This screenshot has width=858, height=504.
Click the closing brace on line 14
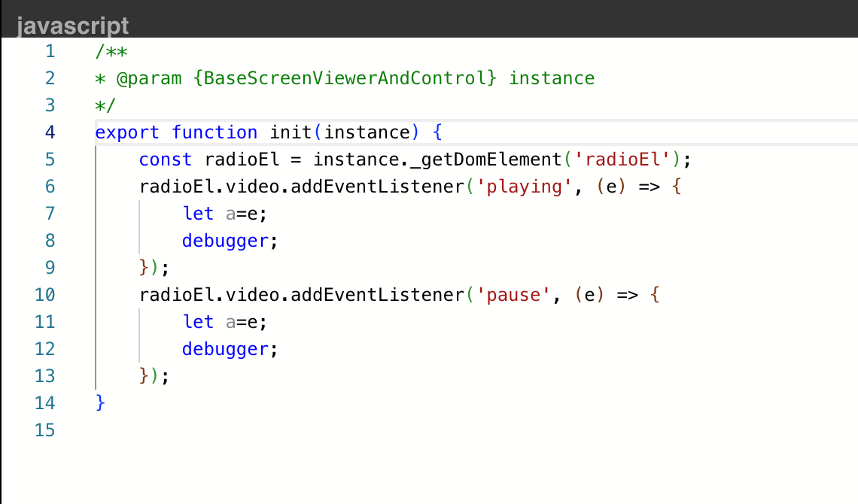click(100, 403)
